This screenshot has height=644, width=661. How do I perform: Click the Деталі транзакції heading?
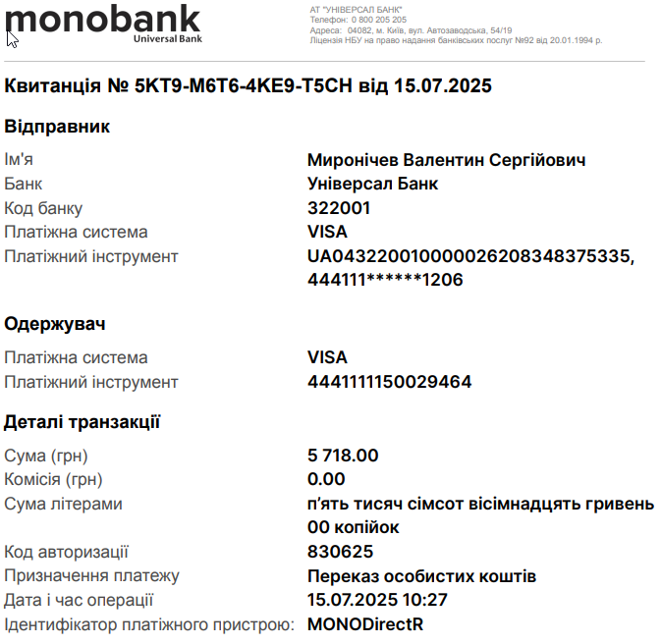click(x=83, y=422)
